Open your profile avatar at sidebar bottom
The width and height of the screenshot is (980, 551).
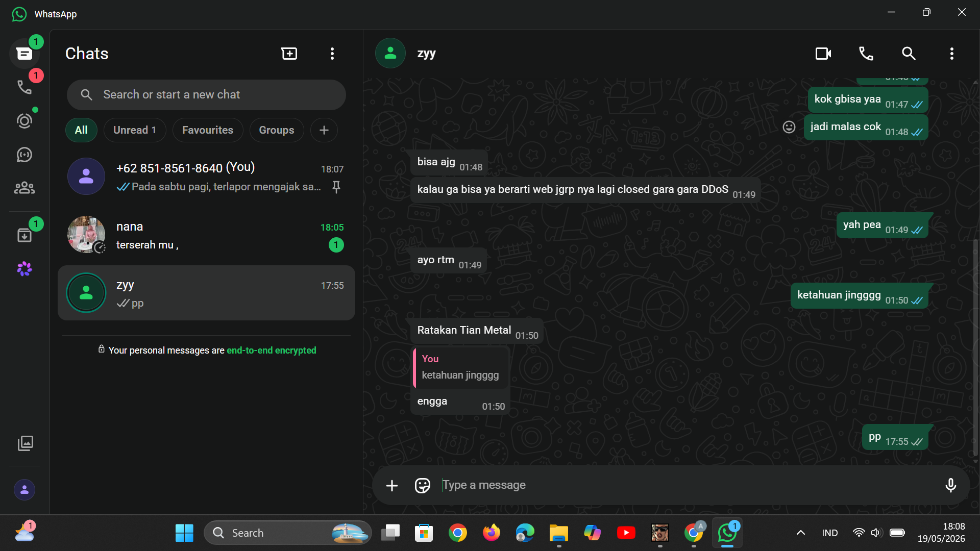(x=24, y=490)
